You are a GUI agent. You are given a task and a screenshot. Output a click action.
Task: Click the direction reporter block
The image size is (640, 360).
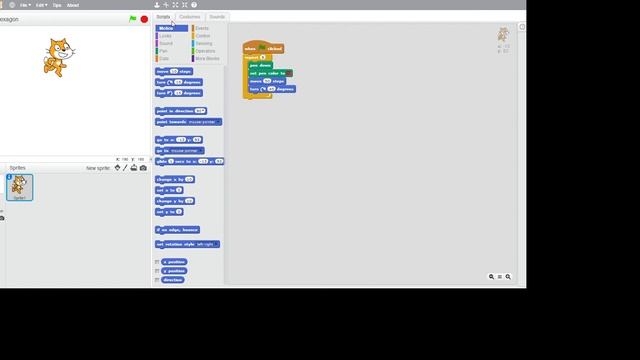click(173, 280)
